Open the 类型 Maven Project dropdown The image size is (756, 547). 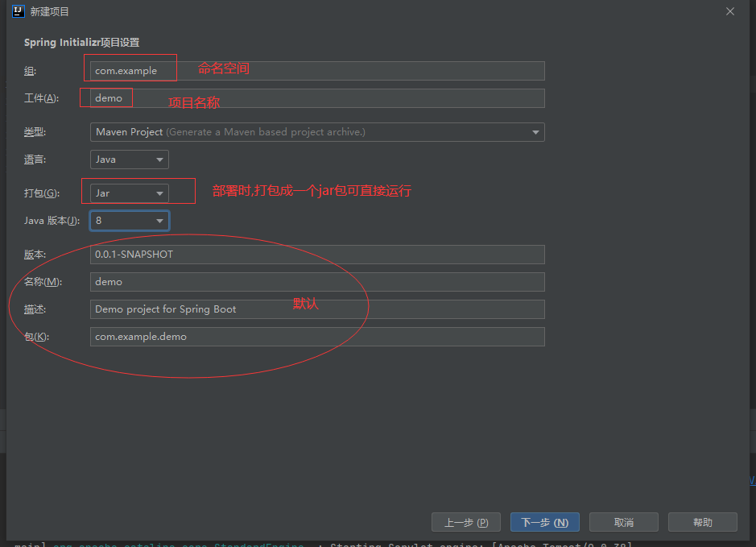point(317,132)
